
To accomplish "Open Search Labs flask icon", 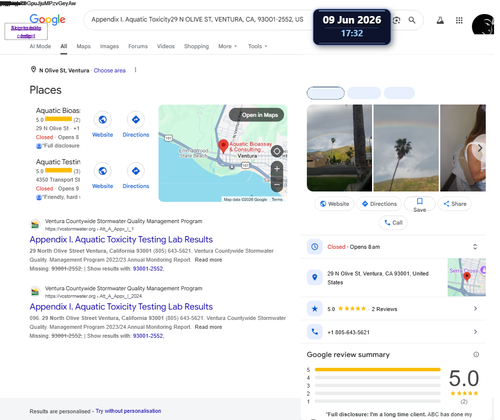I will pyautogui.click(x=440, y=20).
